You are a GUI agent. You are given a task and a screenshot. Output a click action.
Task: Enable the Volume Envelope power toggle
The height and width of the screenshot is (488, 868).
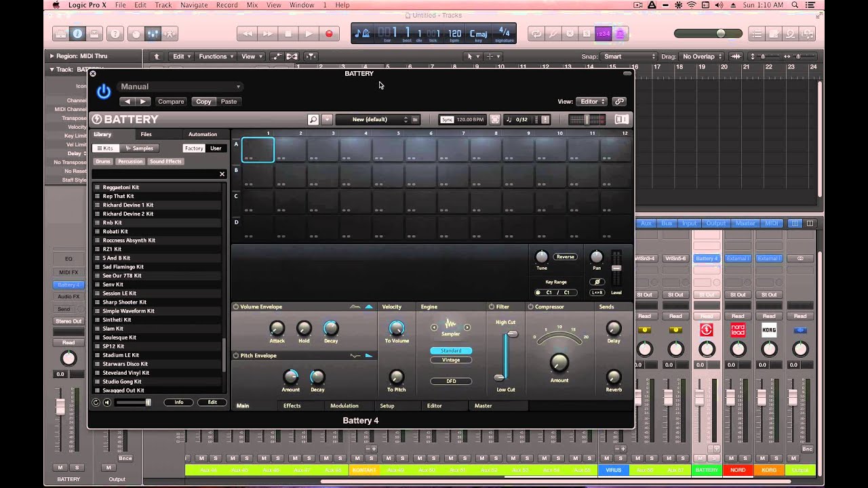coord(236,307)
